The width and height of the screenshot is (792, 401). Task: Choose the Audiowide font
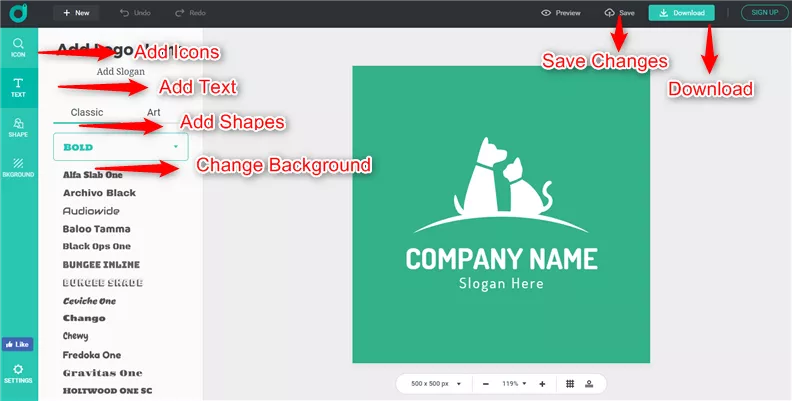91,211
